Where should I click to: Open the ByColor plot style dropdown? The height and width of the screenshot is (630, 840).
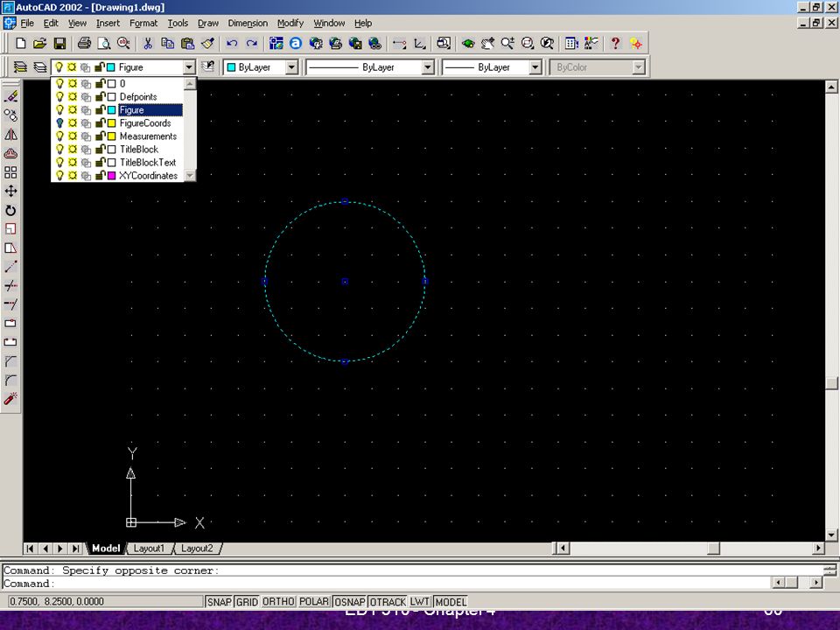(x=638, y=67)
